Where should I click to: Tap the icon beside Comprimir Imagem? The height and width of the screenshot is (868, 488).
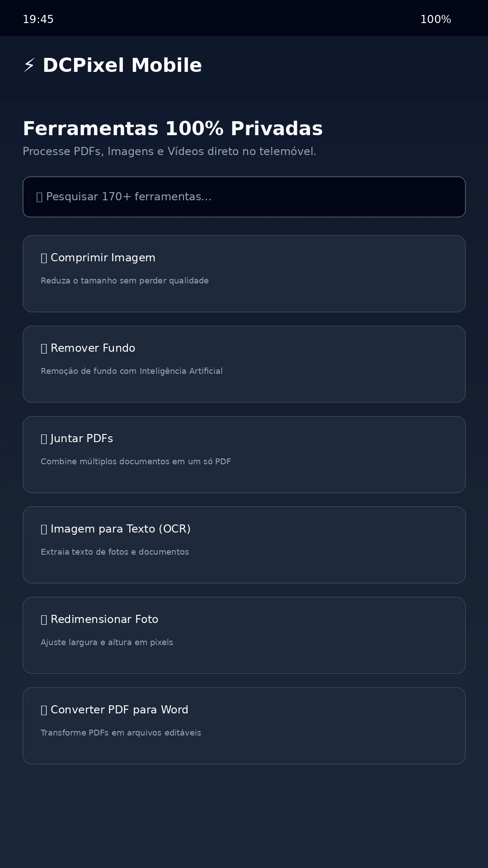coord(44,258)
